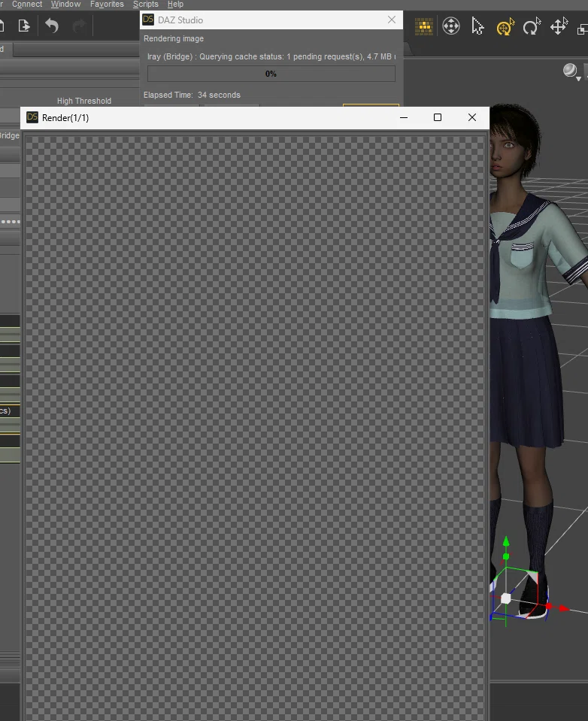Select the Node Selection arrow tool
Image resolution: width=588 pixels, height=721 pixels.
point(477,26)
